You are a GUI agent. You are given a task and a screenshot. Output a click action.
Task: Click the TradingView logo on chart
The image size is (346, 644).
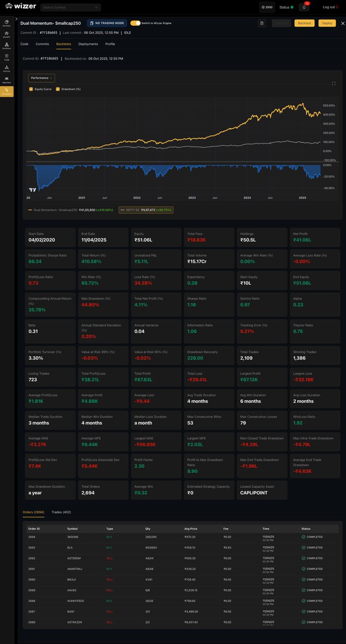point(32,189)
